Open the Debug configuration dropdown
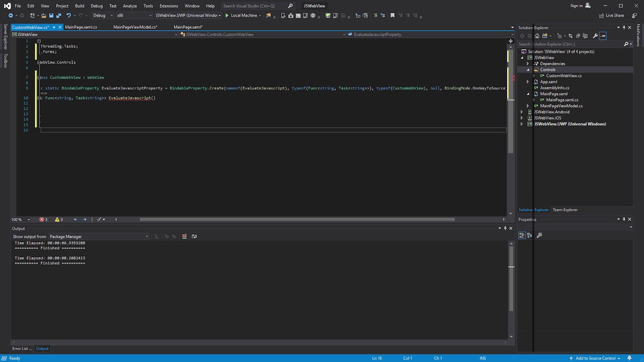This screenshot has height=362, width=644. 102,16
